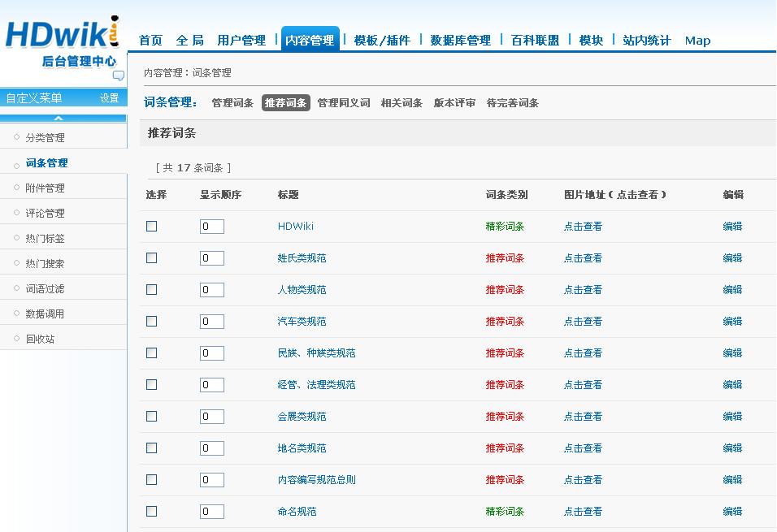Open the 人物类规范 entry link

tap(302, 290)
